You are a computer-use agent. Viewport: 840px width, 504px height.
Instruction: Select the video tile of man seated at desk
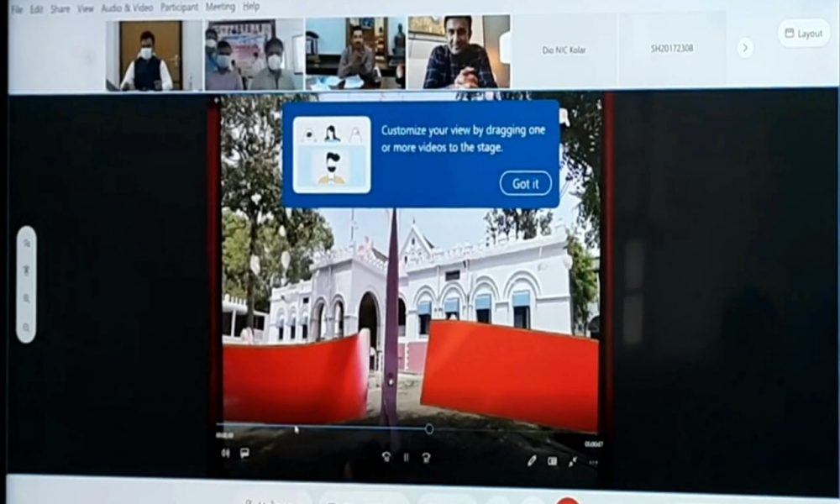coord(355,52)
